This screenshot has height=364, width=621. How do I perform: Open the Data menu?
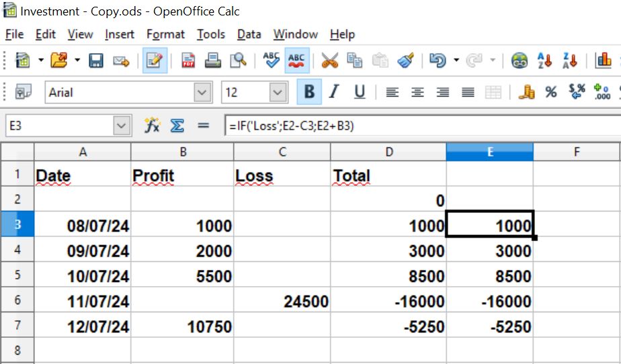[x=249, y=34]
